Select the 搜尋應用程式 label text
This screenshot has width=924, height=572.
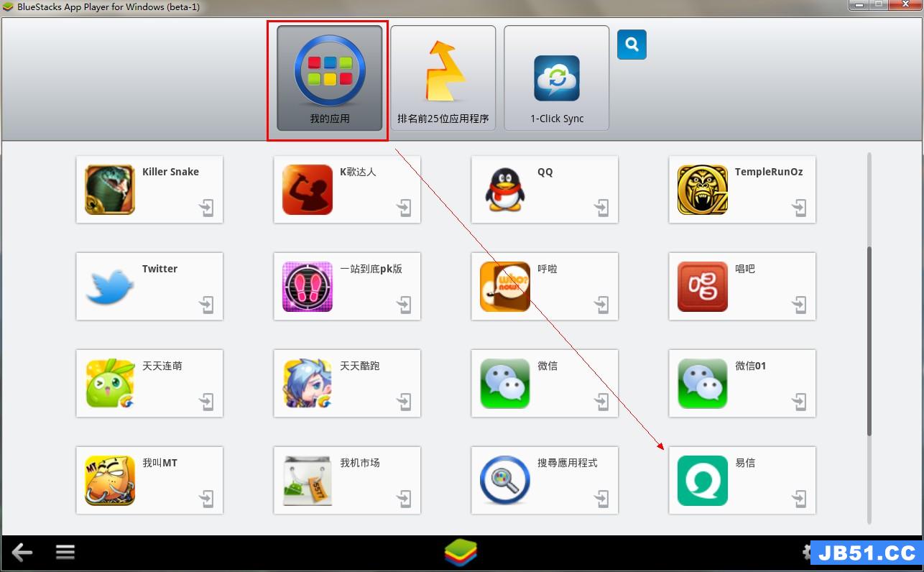[568, 463]
